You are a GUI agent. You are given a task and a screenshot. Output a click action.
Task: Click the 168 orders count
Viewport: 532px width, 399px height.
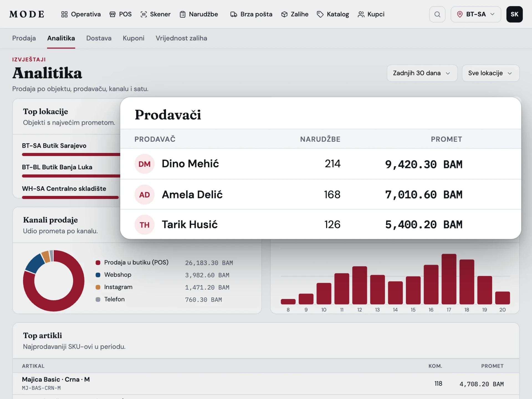pyautogui.click(x=332, y=195)
